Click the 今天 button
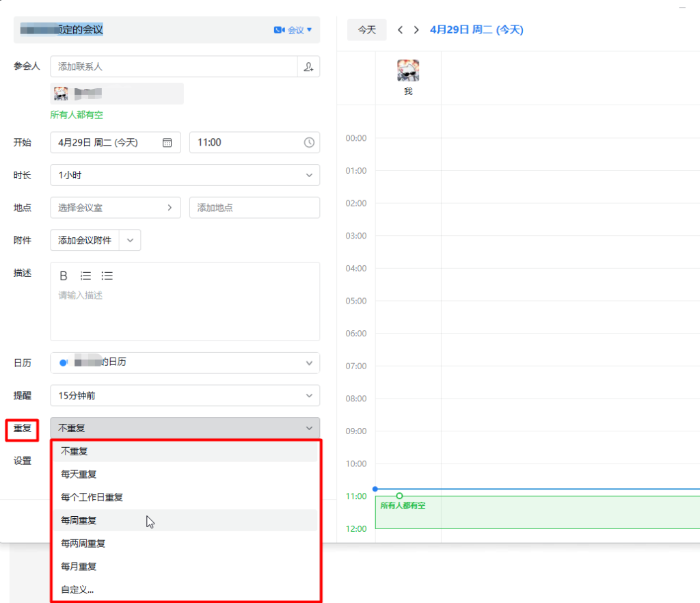Screen dimensions: 700x603 [366, 29]
